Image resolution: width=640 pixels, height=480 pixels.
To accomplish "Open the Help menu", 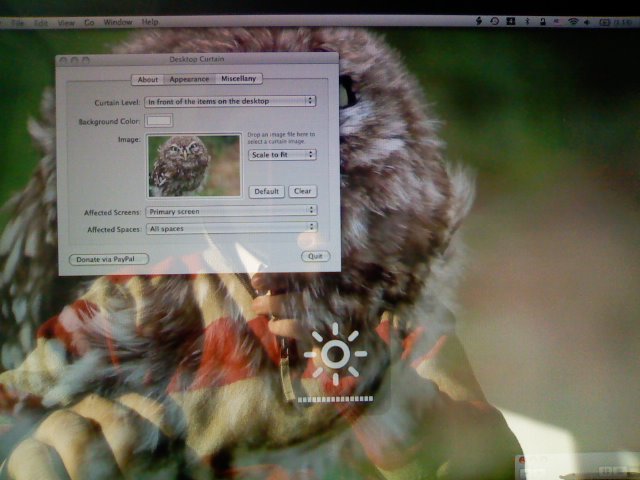I will click(150, 22).
